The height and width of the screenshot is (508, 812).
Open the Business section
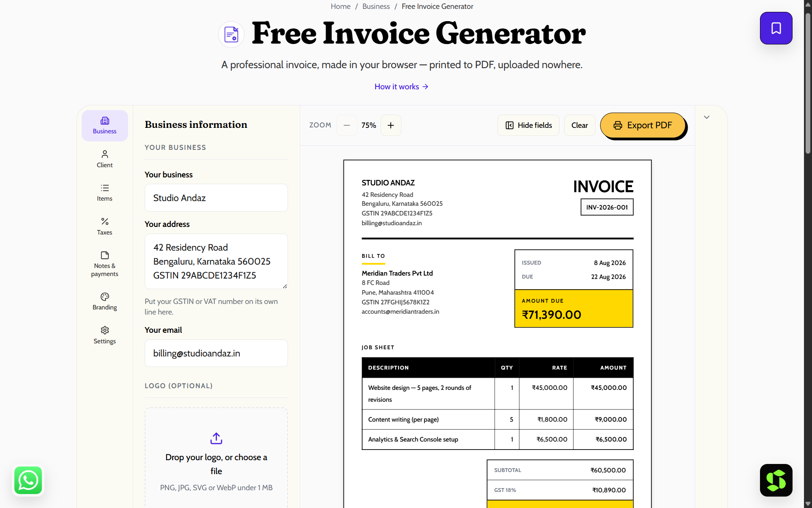[105, 126]
